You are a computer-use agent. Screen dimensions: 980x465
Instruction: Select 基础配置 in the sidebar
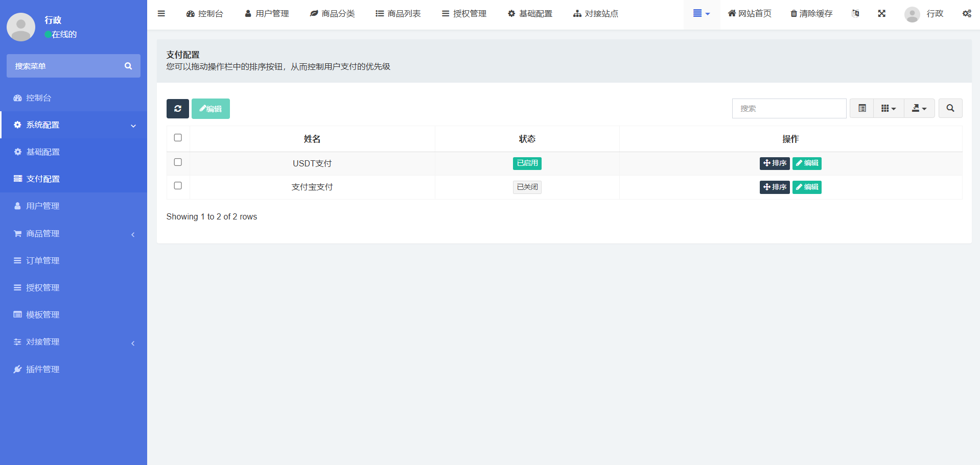click(x=74, y=152)
